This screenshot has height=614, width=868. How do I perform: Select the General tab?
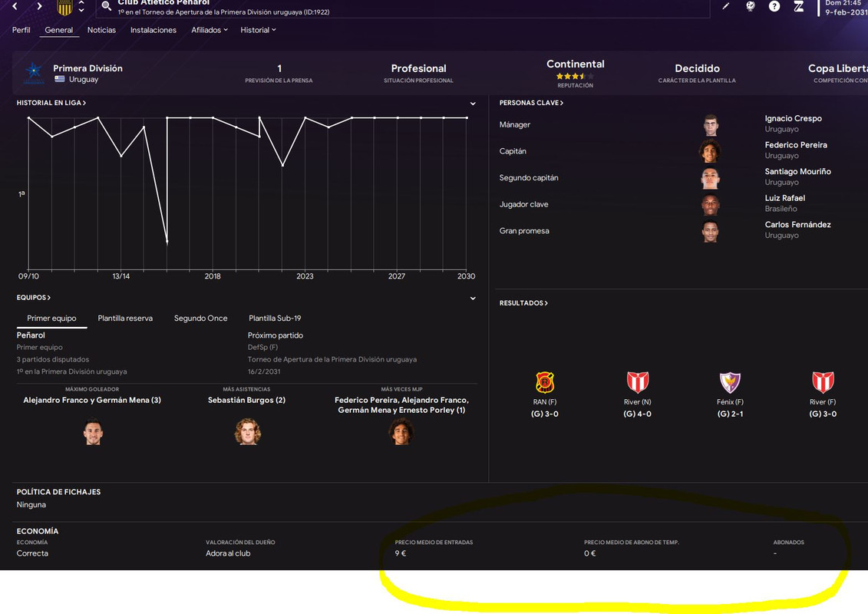58,30
